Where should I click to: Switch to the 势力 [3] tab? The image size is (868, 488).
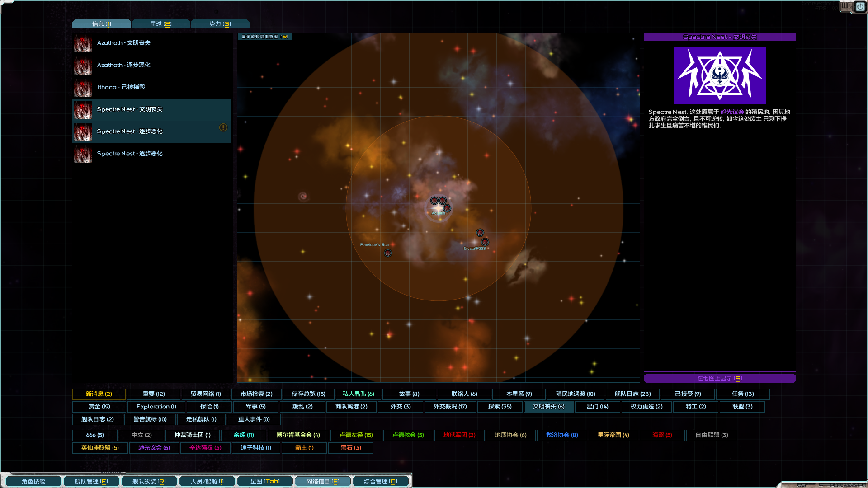(x=220, y=23)
